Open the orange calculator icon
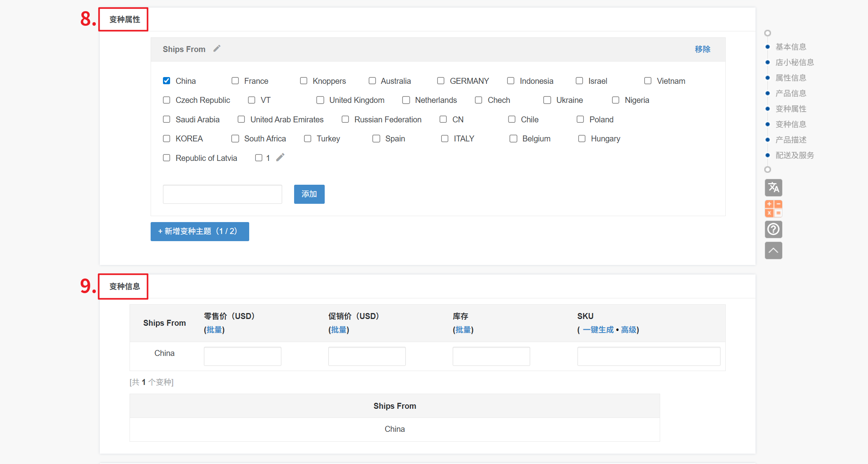868x464 pixels. 773,209
